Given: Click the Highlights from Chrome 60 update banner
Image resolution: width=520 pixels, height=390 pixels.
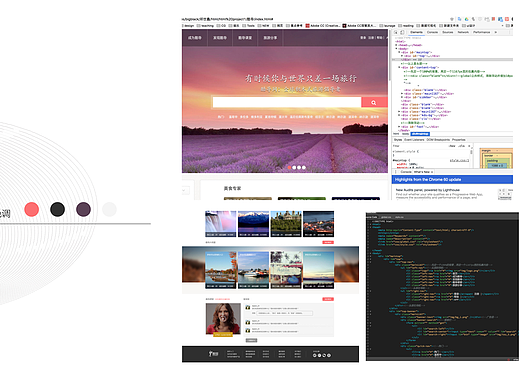Looking at the screenshot, I should coord(452,180).
